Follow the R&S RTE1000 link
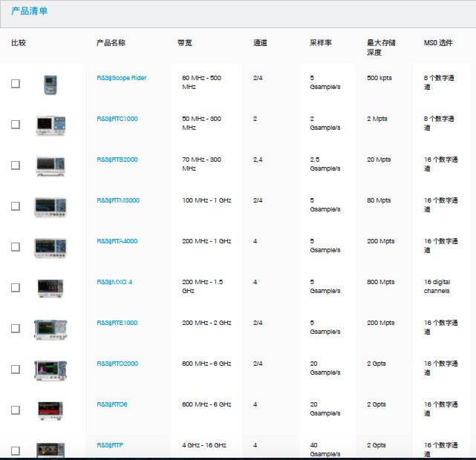Image resolution: width=476 pixels, height=460 pixels. point(117,323)
